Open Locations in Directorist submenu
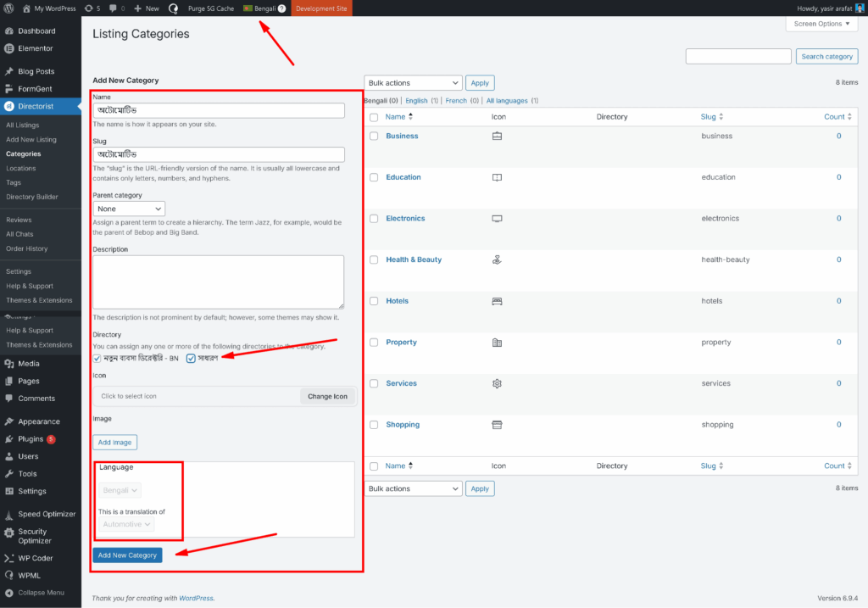This screenshot has height=608, width=868. [21, 168]
